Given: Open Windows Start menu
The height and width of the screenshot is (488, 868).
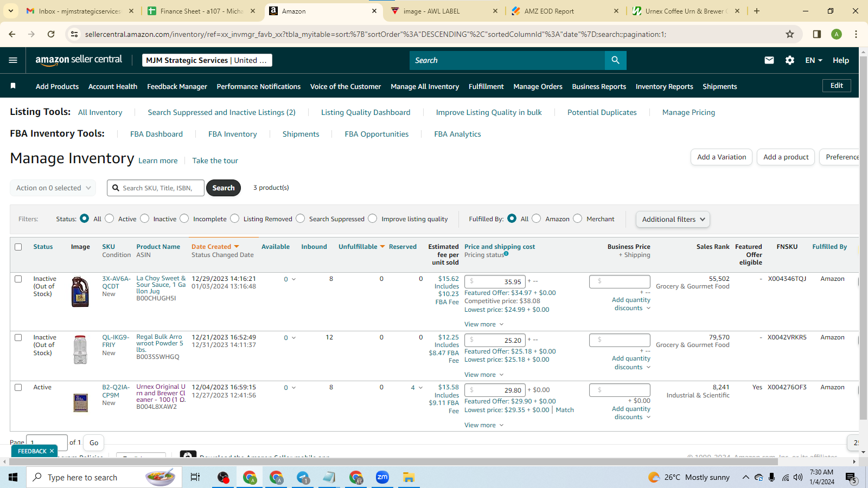Looking at the screenshot, I should [x=13, y=477].
